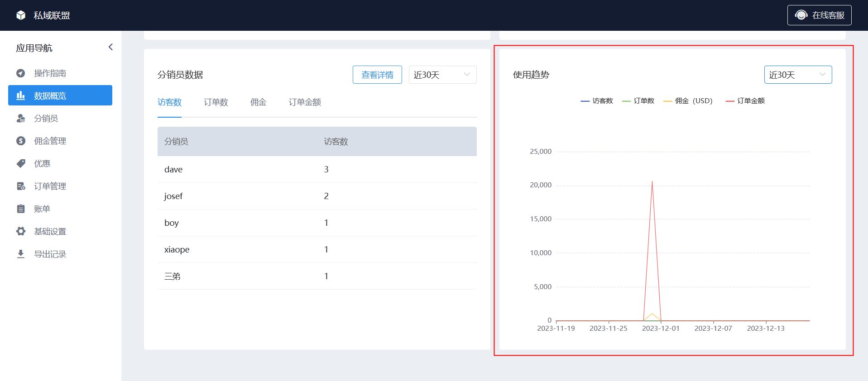868x381 pixels.
Task: Open 优惠 sidebar item
Action: tap(60, 164)
